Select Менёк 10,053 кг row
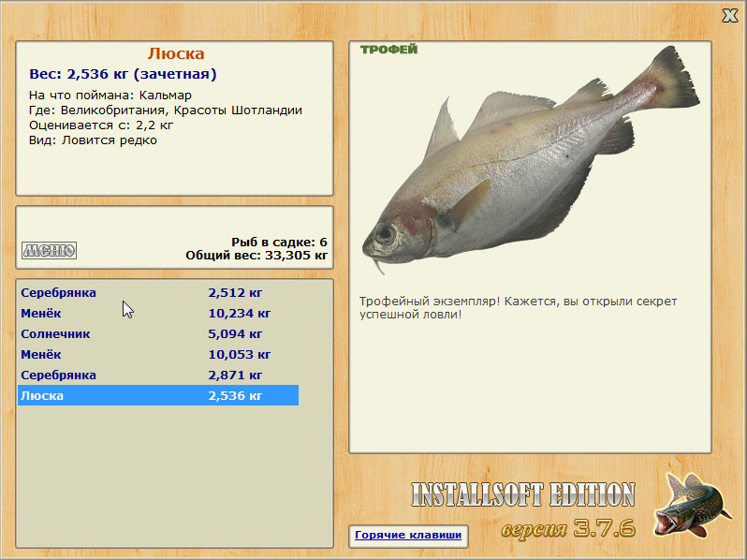The height and width of the screenshot is (560, 747). [158, 354]
